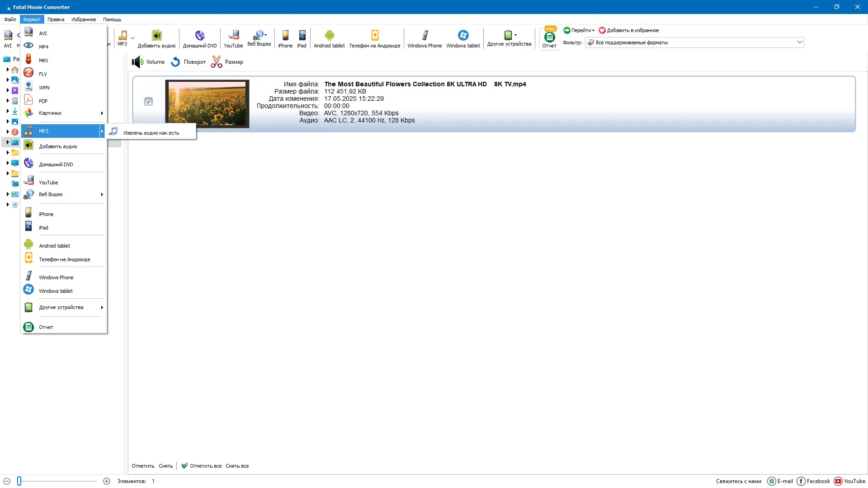Image resolution: width=868 pixels, height=488 pixels.
Task: Click zoom-in plus icon in status bar
Action: (107, 481)
